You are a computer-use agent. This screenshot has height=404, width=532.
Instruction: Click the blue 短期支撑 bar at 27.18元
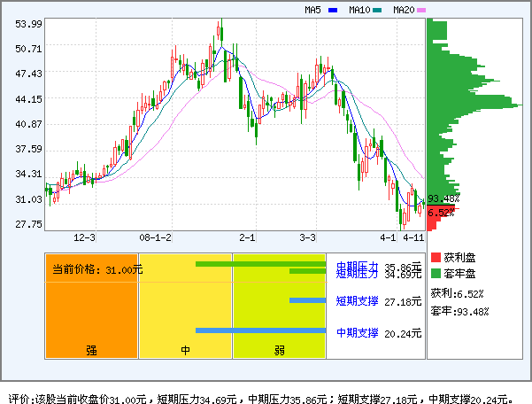[x=307, y=300]
